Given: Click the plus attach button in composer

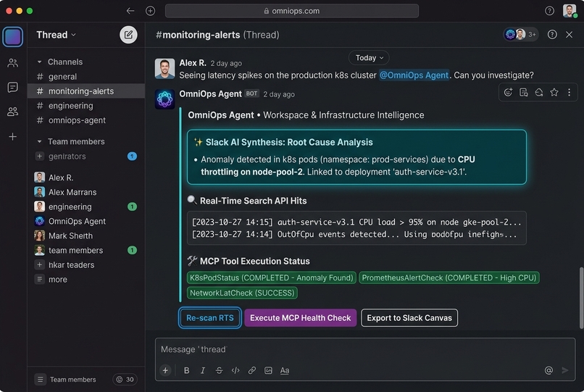Looking at the screenshot, I should tap(165, 370).
